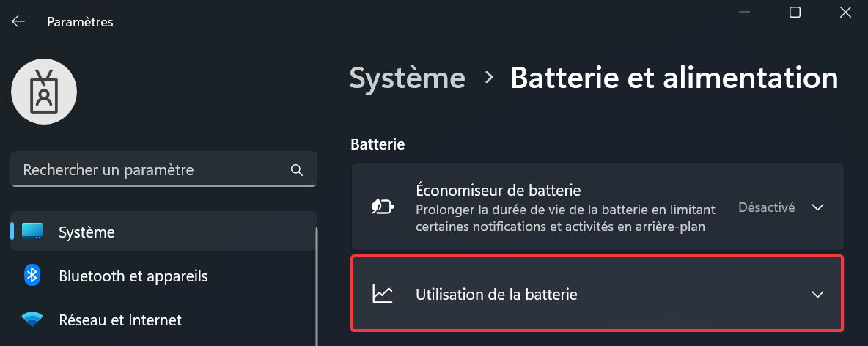The image size is (868, 346).
Task: Open the user account avatar picture
Action: click(x=44, y=92)
